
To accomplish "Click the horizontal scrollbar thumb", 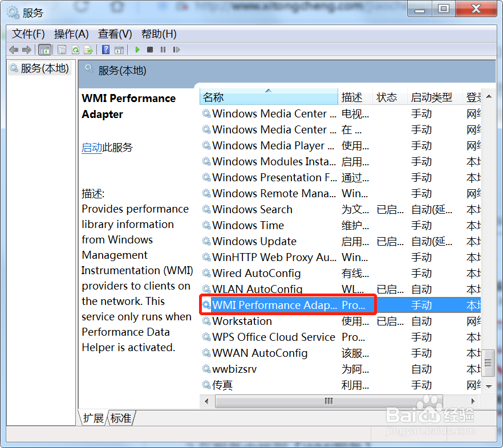I will point(329,401).
